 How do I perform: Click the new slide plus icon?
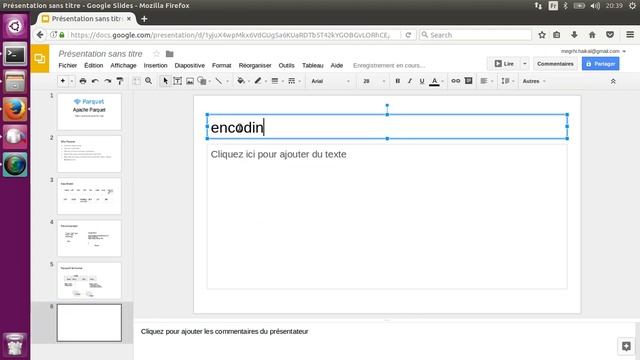pyautogui.click(x=62, y=81)
